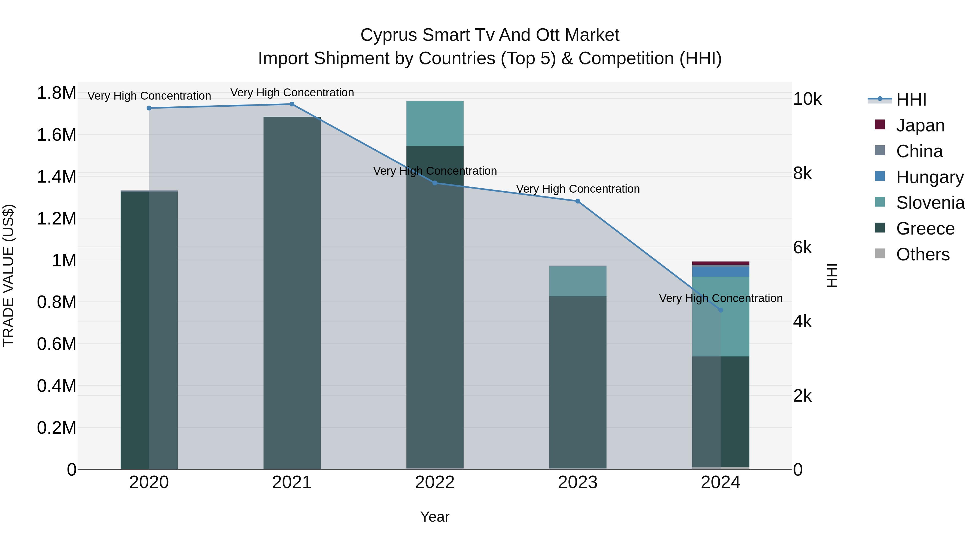
Task: Click the 2020 Greece bar
Action: click(x=149, y=330)
